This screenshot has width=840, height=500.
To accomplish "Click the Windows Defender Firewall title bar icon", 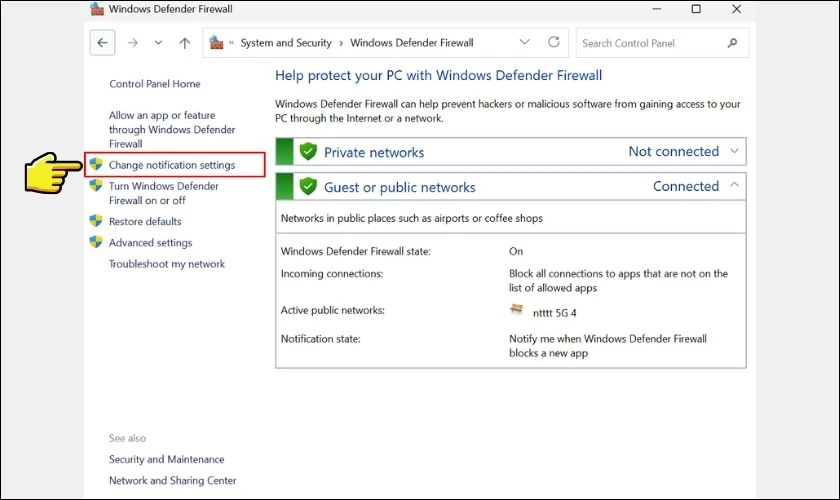I will click(97, 9).
